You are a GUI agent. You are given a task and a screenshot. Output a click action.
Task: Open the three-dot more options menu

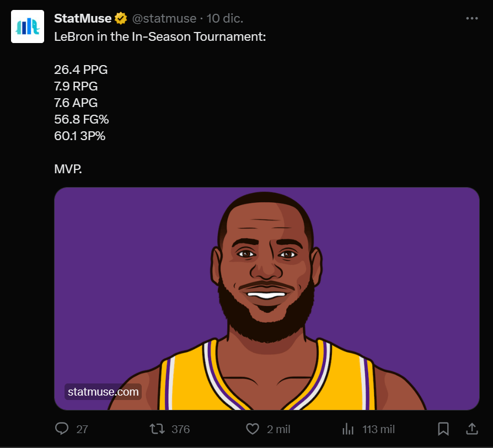472,18
